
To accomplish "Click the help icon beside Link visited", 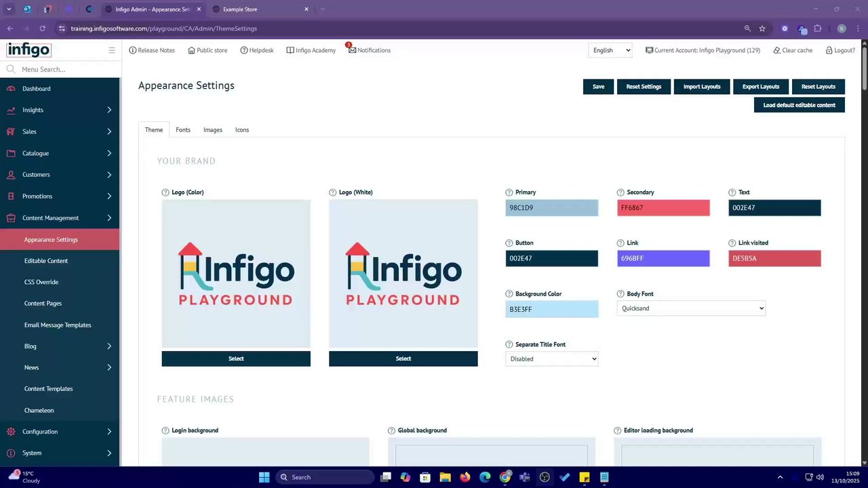I will click(x=732, y=243).
